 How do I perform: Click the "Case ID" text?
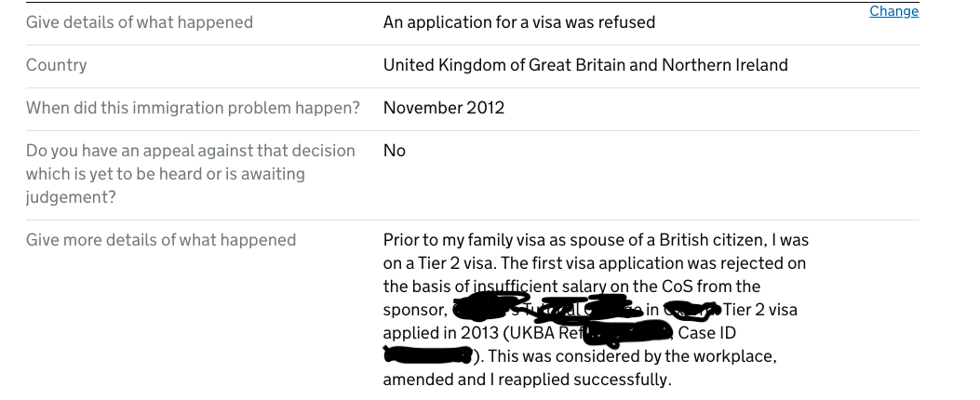tap(710, 332)
